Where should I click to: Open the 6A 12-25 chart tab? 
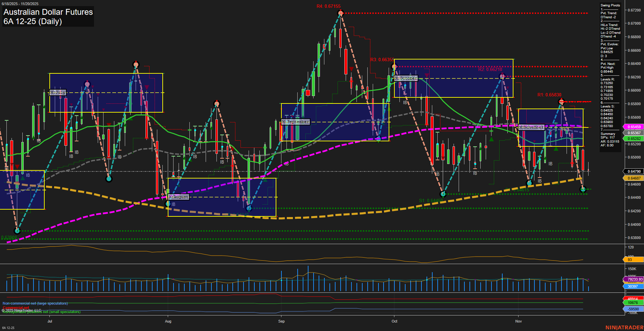(x=8, y=328)
